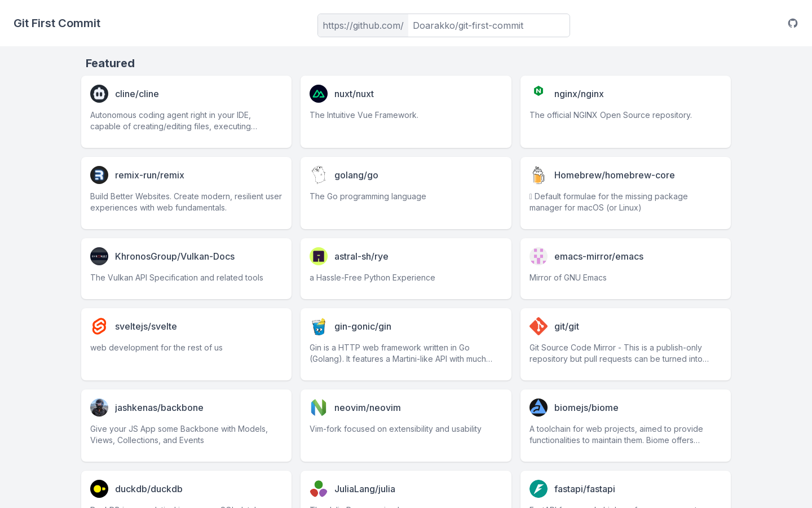Open the KhronosGroup/Vulkan-Docs repository title
812x508 pixels.
tap(175, 256)
